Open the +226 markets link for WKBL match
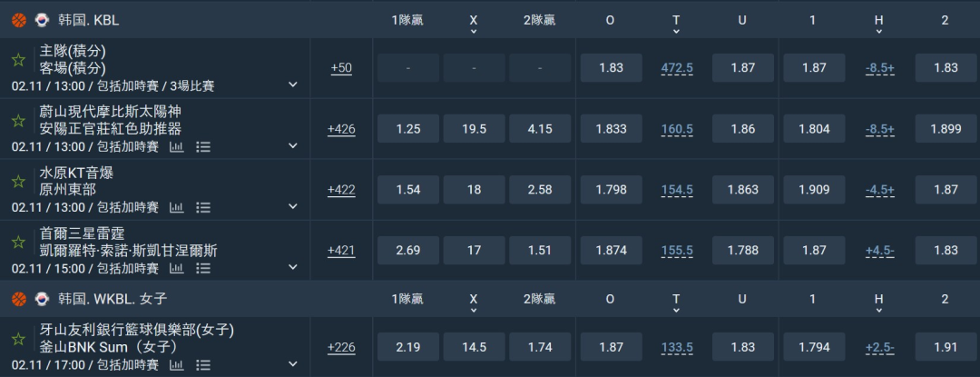 pyautogui.click(x=341, y=347)
